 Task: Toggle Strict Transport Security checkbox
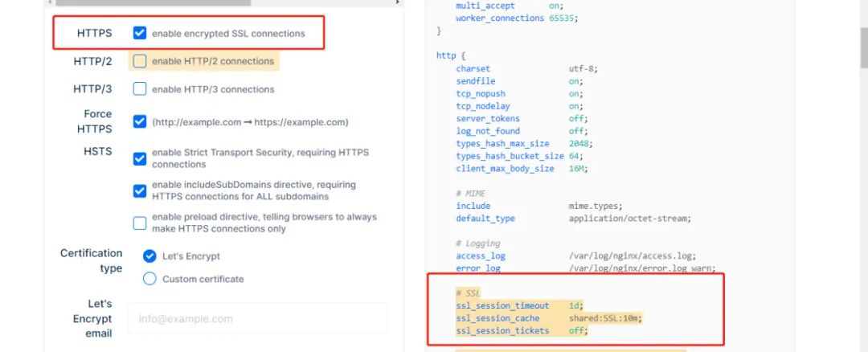[140, 158]
